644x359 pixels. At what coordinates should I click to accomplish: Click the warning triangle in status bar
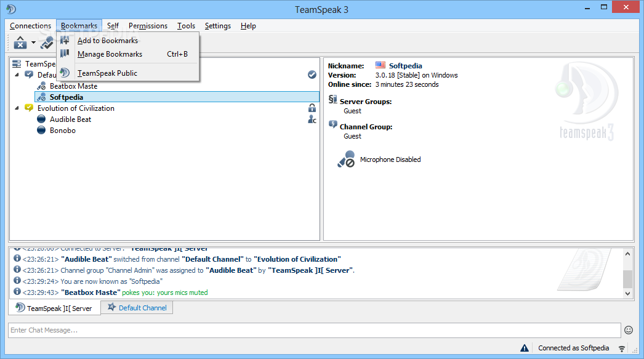coord(525,348)
